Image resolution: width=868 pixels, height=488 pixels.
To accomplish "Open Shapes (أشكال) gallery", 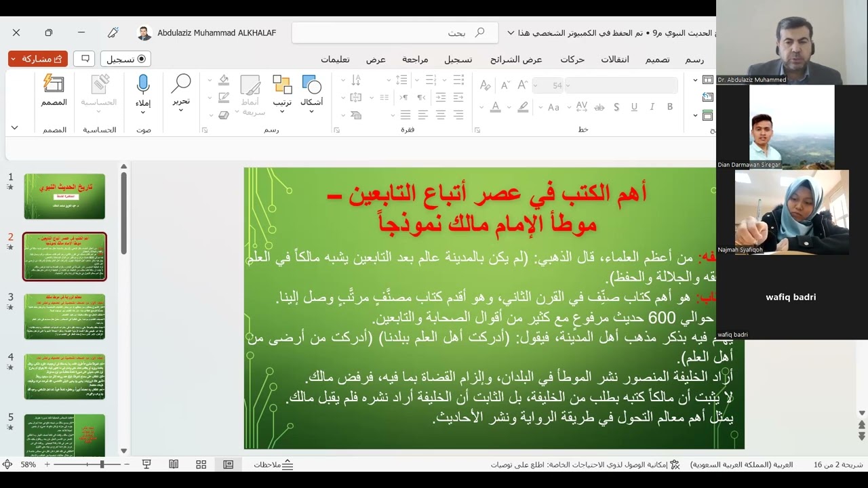I will (x=311, y=91).
